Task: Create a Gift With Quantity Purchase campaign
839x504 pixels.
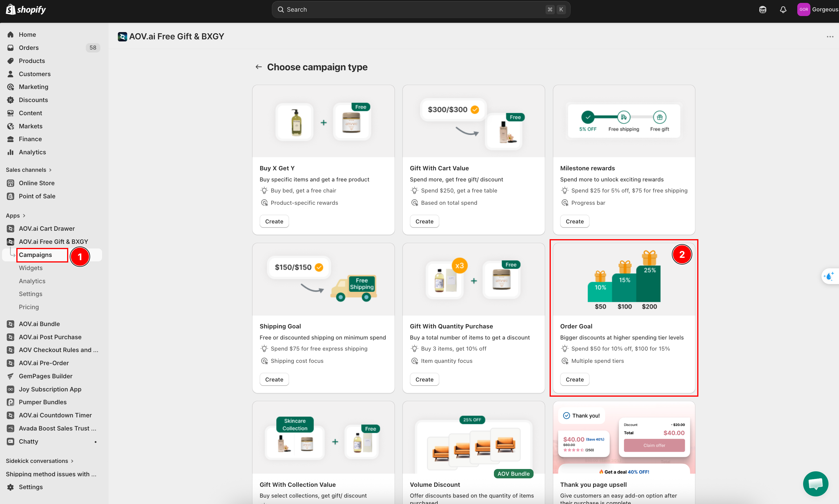Action: [424, 379]
